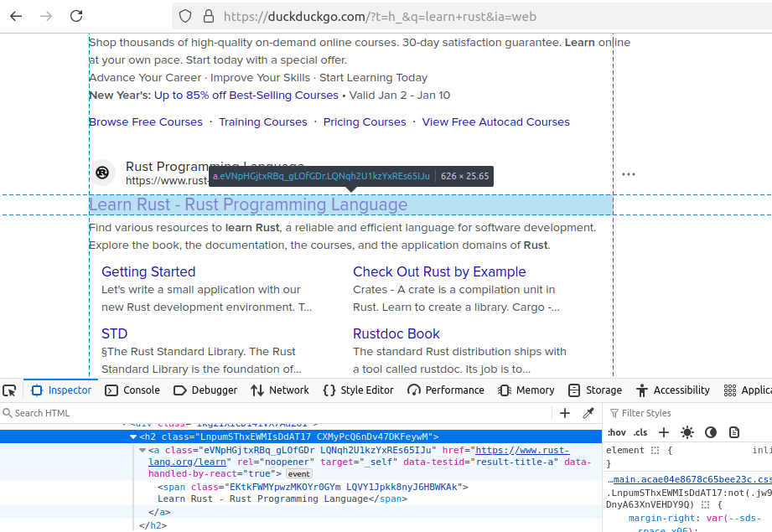Open the Style Editor tab

point(359,390)
